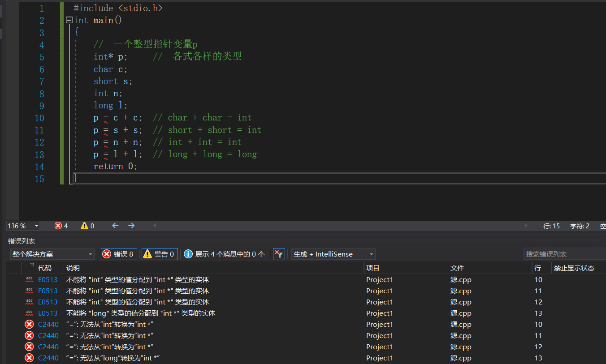Open C2440 error code link for line 13

[48, 358]
